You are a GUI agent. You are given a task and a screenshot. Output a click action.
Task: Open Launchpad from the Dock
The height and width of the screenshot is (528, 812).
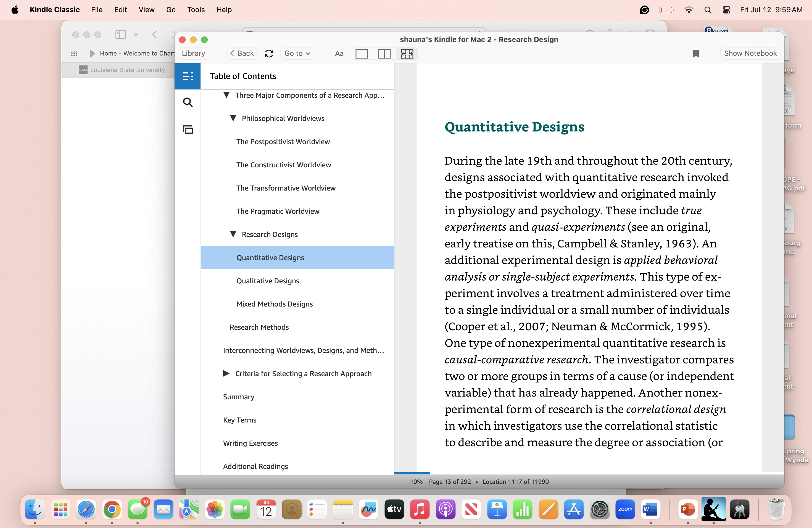click(x=60, y=509)
